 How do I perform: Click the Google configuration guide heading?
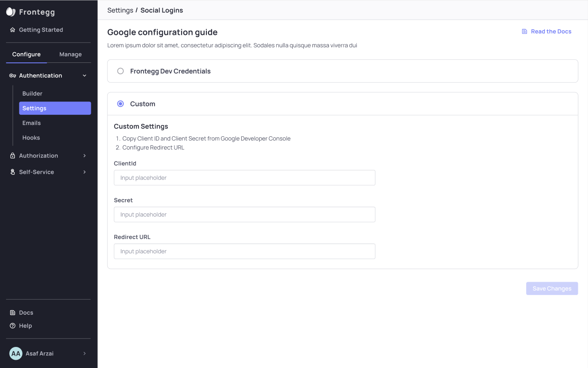click(162, 32)
